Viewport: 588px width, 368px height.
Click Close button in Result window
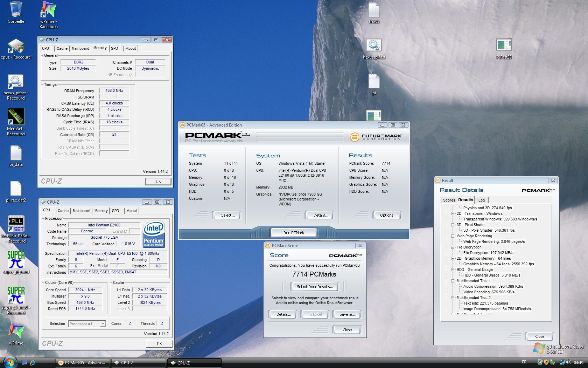coord(539,336)
